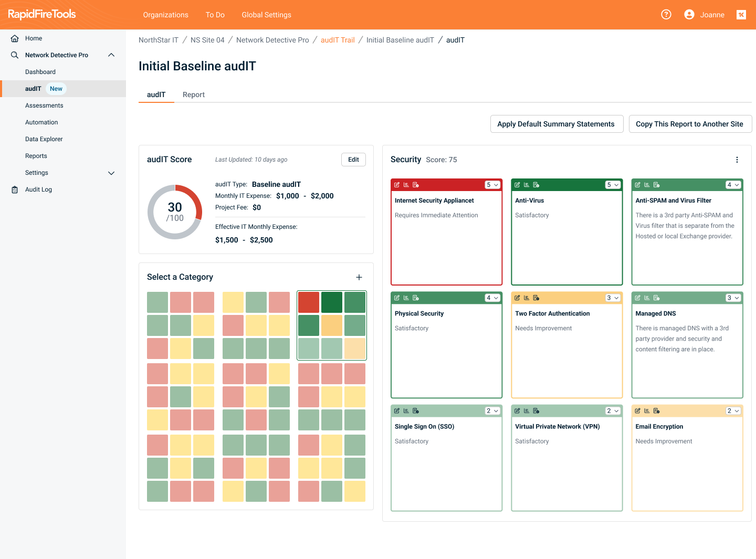
Task: Click document-check icon on Two Factor Authentication card
Action: (x=536, y=298)
